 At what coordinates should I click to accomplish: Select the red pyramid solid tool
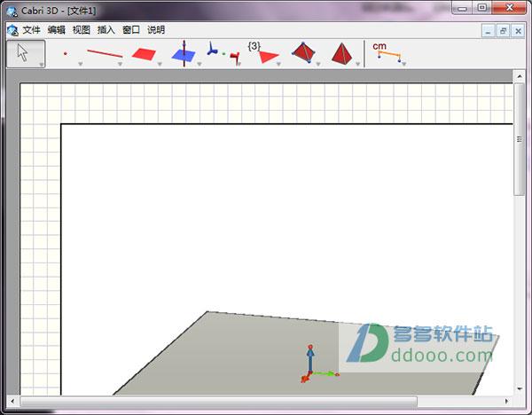click(341, 53)
